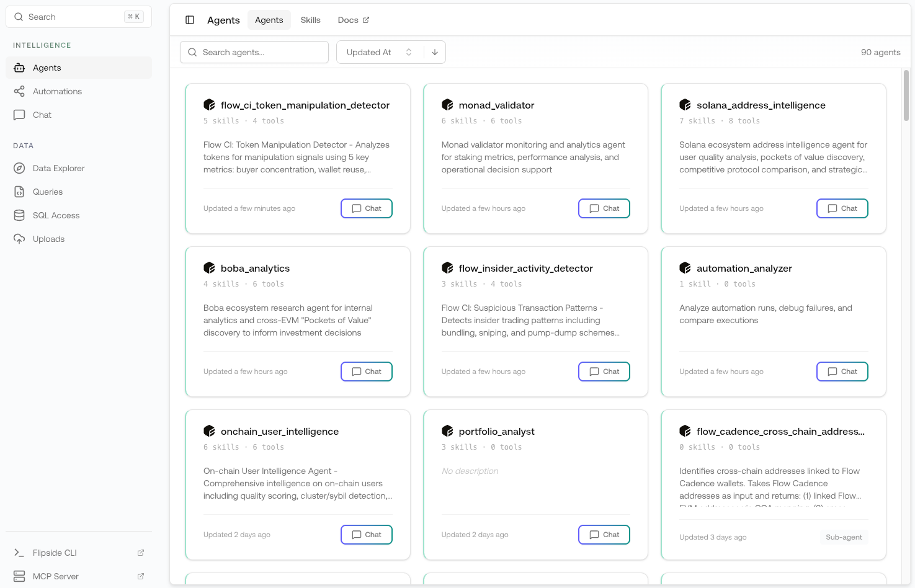Image resolution: width=915 pixels, height=588 pixels.
Task: Click the Search agents input field
Action: (254, 52)
